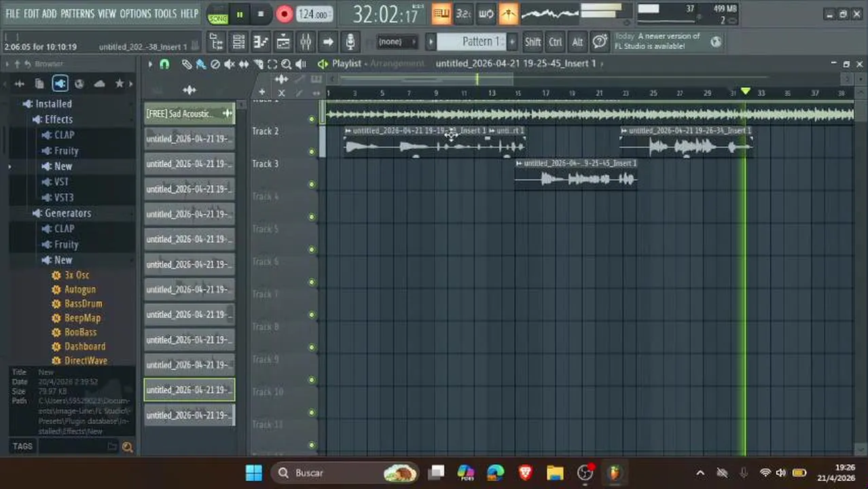Image resolution: width=868 pixels, height=489 pixels.
Task: Mute Track 2 with its green dot
Action: pyautogui.click(x=312, y=151)
